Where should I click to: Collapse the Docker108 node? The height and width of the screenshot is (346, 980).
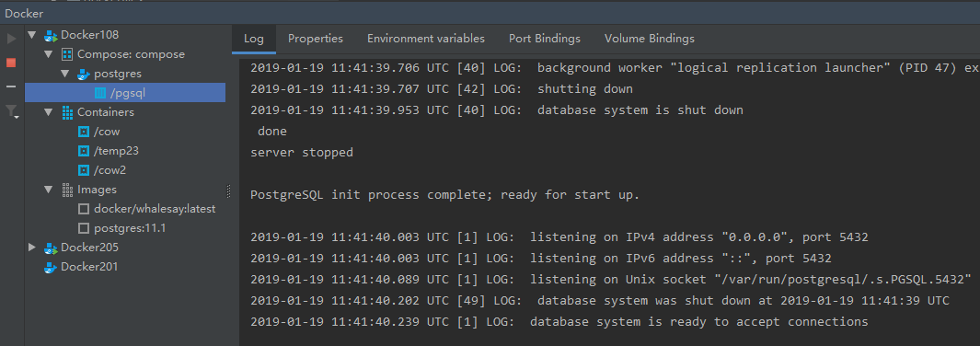pyautogui.click(x=32, y=35)
